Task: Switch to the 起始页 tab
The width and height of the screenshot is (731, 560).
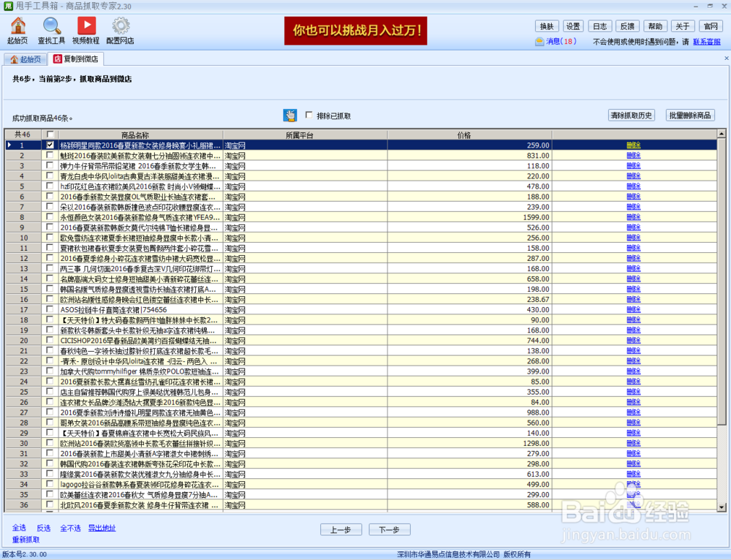Action: point(26,58)
